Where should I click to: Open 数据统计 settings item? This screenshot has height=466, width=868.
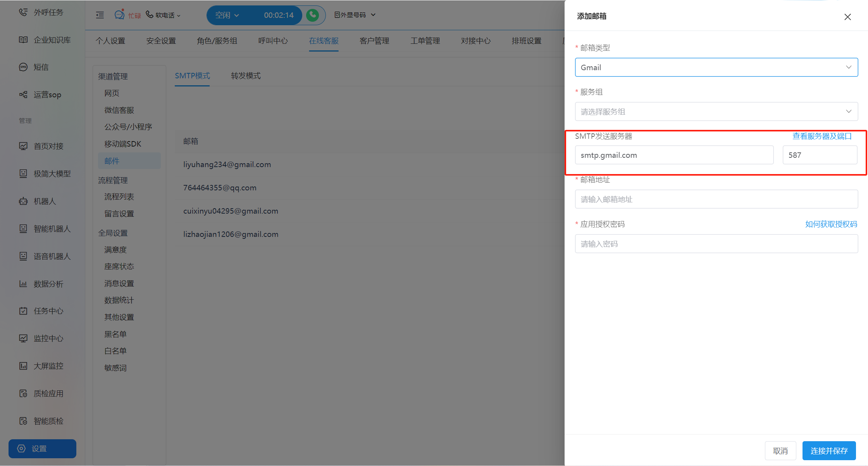click(119, 300)
